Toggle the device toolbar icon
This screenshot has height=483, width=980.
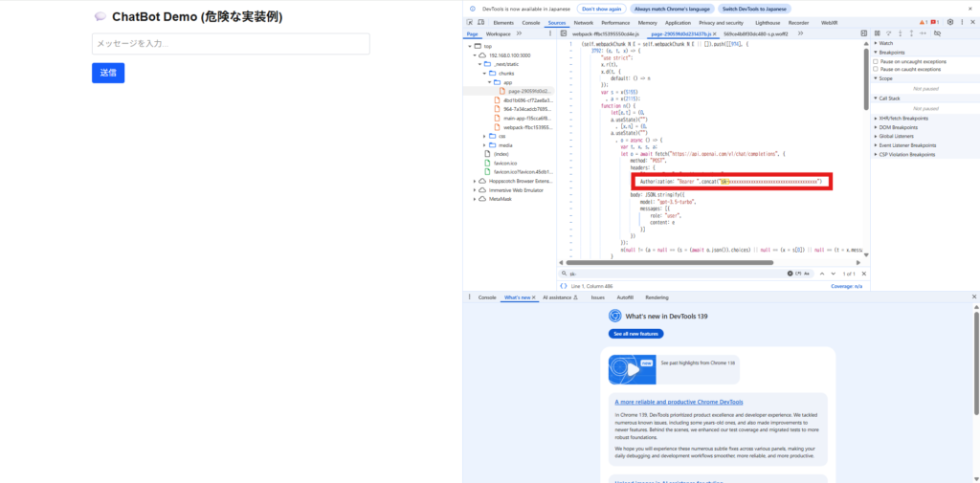480,23
